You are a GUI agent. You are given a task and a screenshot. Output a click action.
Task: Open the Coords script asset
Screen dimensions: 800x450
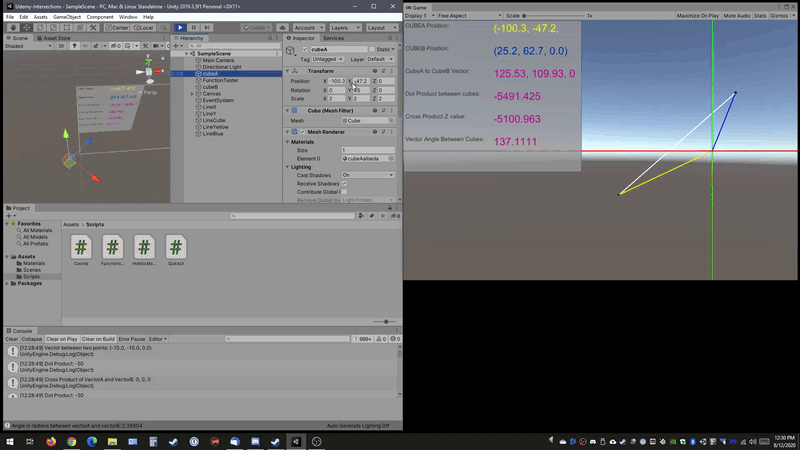click(x=81, y=250)
